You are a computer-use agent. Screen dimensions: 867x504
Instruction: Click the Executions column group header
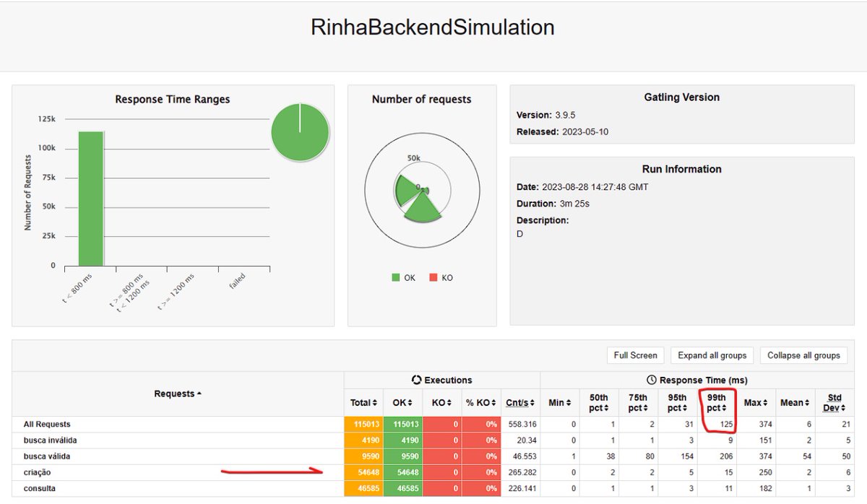tap(441, 380)
